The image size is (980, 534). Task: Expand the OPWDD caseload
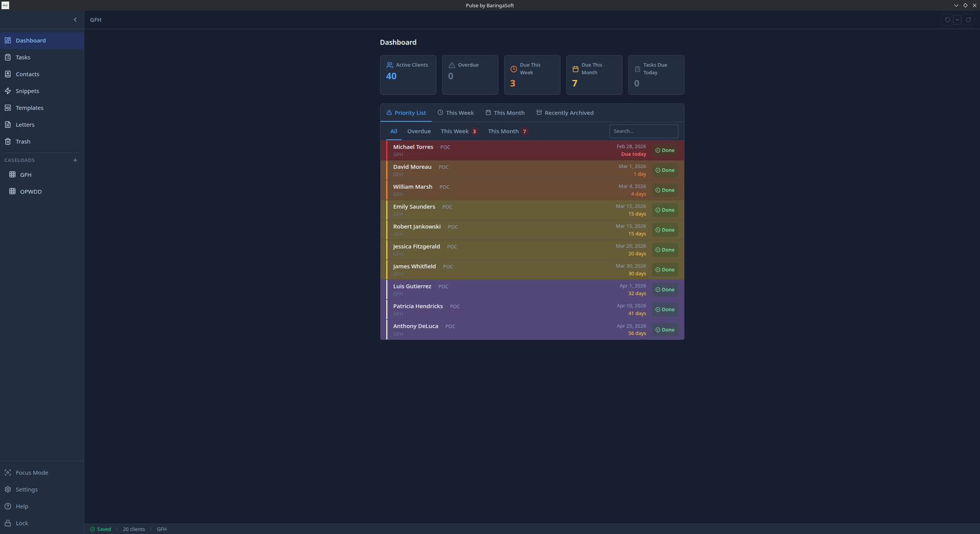click(x=31, y=191)
